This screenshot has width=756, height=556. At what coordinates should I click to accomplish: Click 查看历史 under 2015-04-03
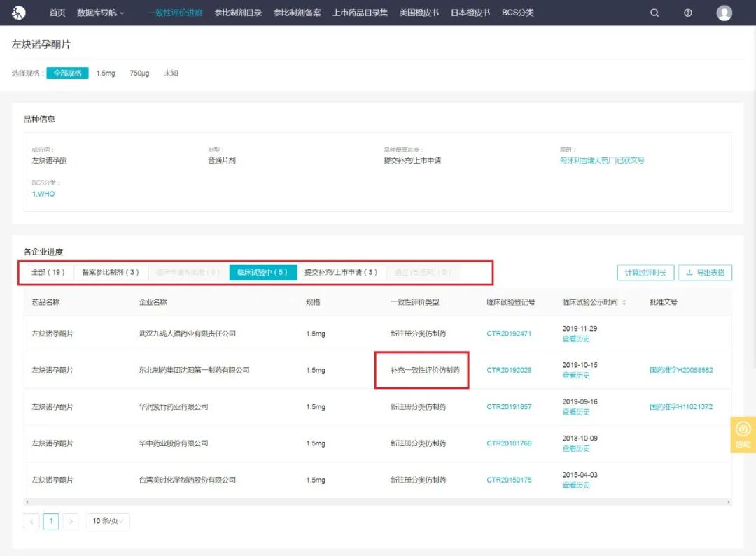pyautogui.click(x=576, y=485)
